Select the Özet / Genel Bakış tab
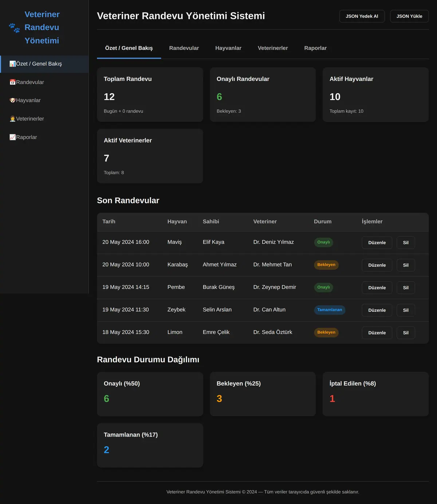 [129, 48]
